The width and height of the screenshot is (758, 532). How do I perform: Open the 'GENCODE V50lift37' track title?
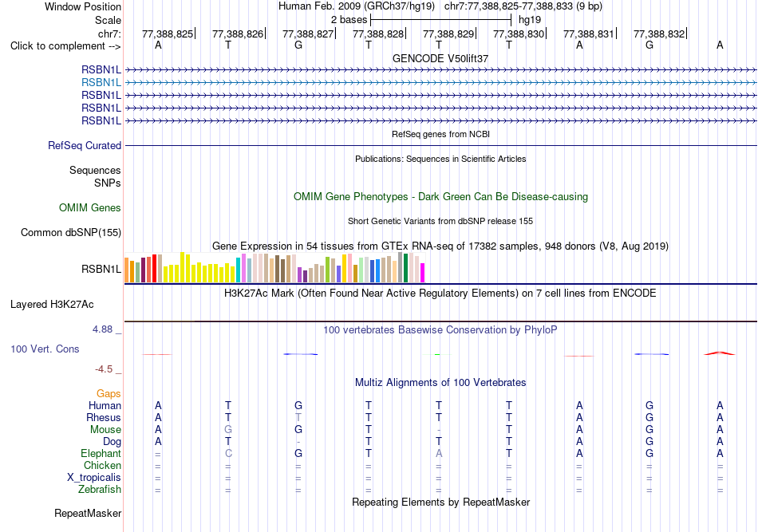(440, 58)
